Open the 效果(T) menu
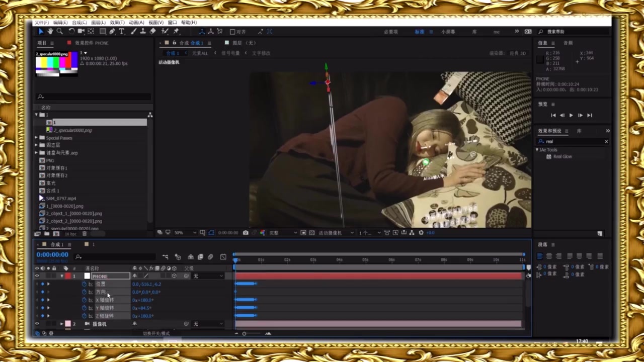This screenshot has height=362, width=644. pyautogui.click(x=117, y=23)
